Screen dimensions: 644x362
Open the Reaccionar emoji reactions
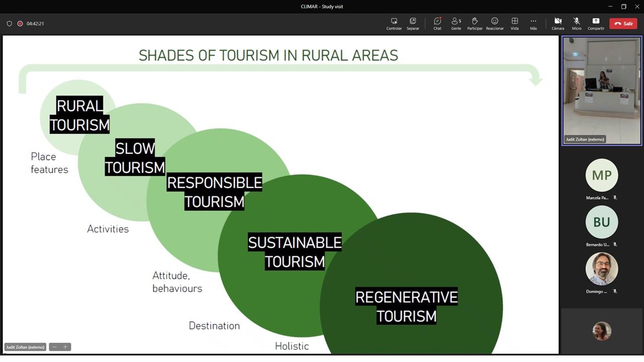pyautogui.click(x=495, y=23)
